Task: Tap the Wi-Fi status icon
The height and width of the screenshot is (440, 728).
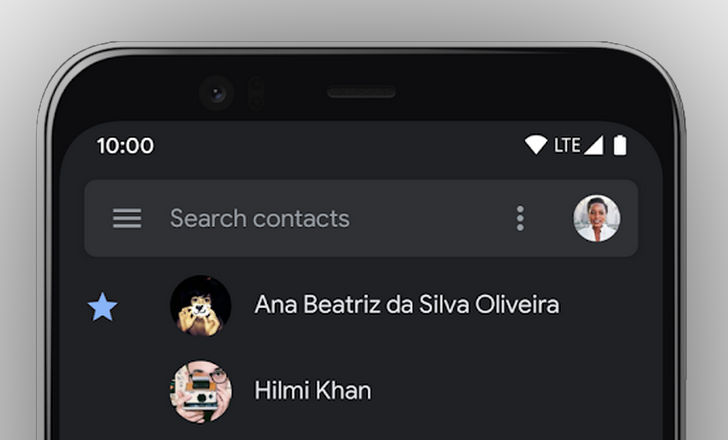Action: 536,145
